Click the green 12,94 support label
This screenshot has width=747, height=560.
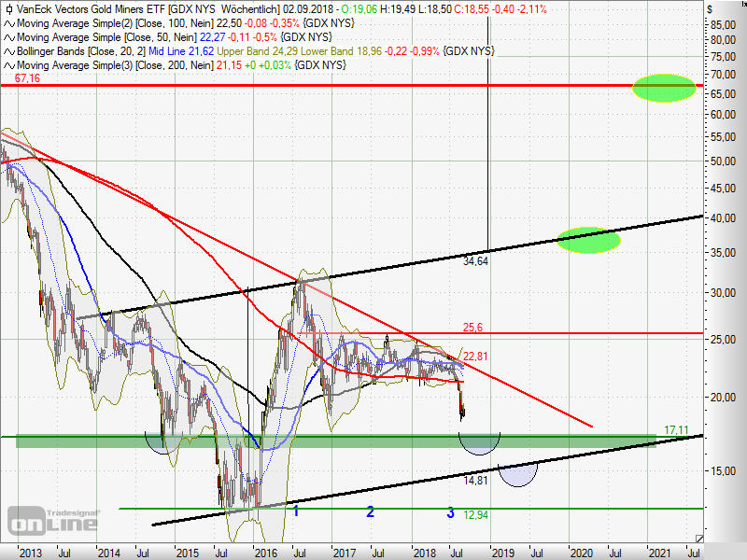[475, 515]
